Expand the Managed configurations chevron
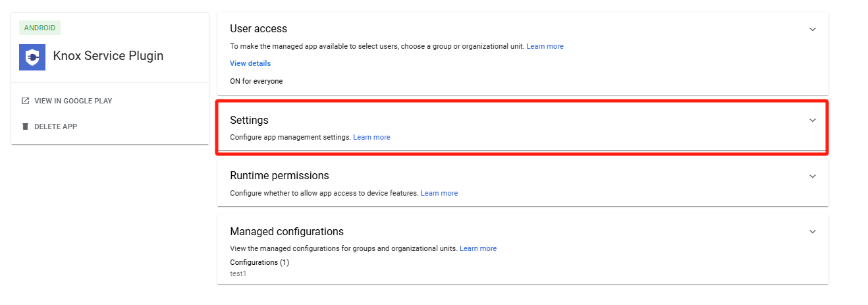The image size is (868, 305). (x=813, y=232)
